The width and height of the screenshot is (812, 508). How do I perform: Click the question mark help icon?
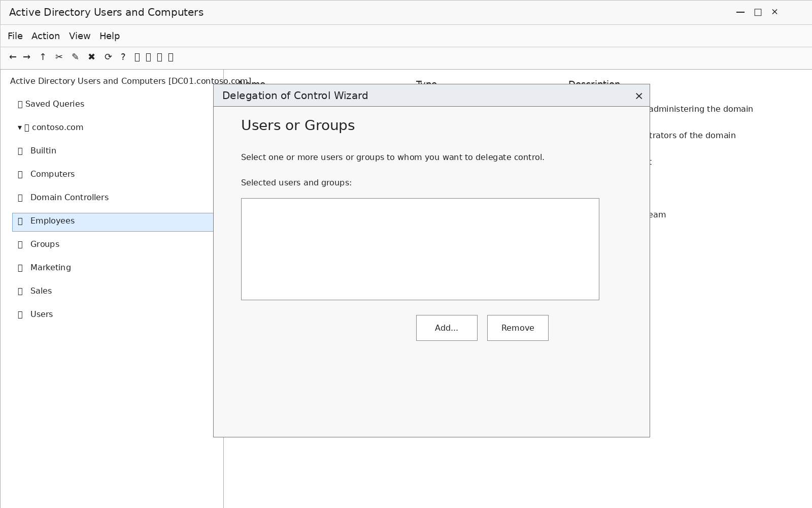[x=123, y=57]
